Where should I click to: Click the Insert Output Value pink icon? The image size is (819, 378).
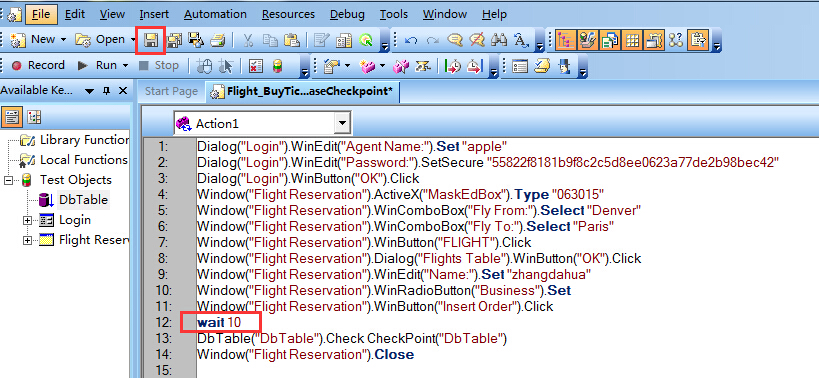(x=368, y=66)
